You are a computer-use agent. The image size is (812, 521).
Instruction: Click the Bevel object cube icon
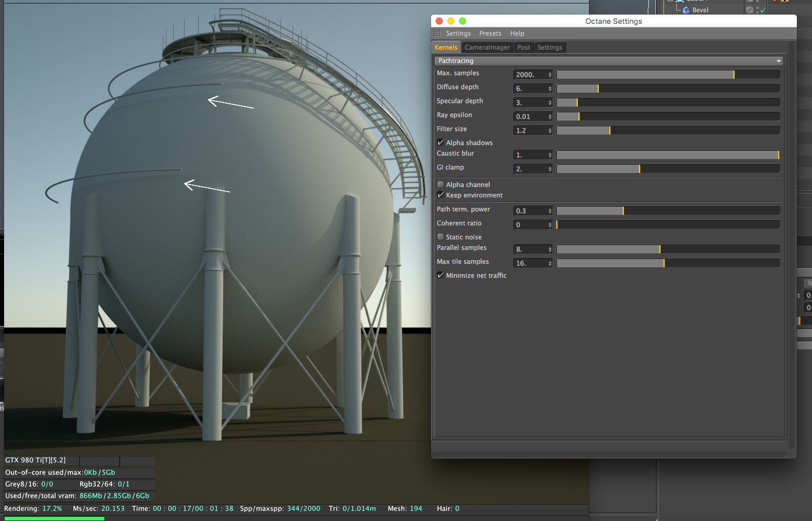point(686,10)
